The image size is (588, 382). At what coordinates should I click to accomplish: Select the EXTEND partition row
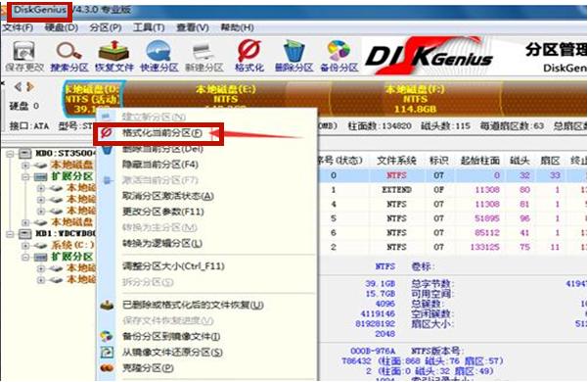(453, 190)
